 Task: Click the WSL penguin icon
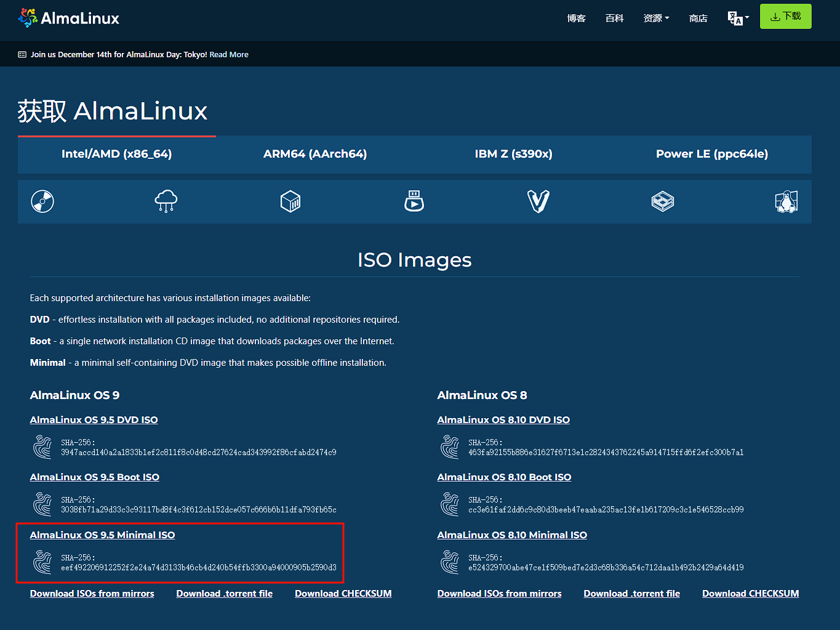click(786, 201)
